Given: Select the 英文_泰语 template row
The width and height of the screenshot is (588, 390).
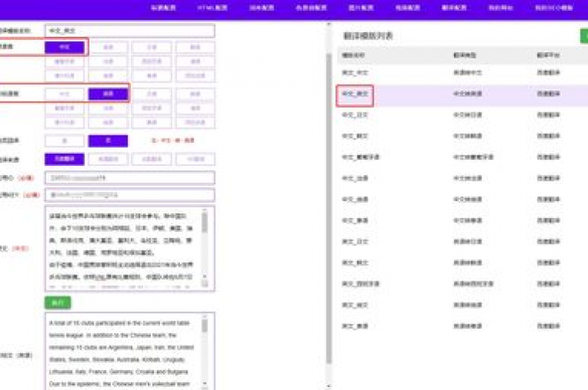Looking at the screenshot, I should coord(462,326).
